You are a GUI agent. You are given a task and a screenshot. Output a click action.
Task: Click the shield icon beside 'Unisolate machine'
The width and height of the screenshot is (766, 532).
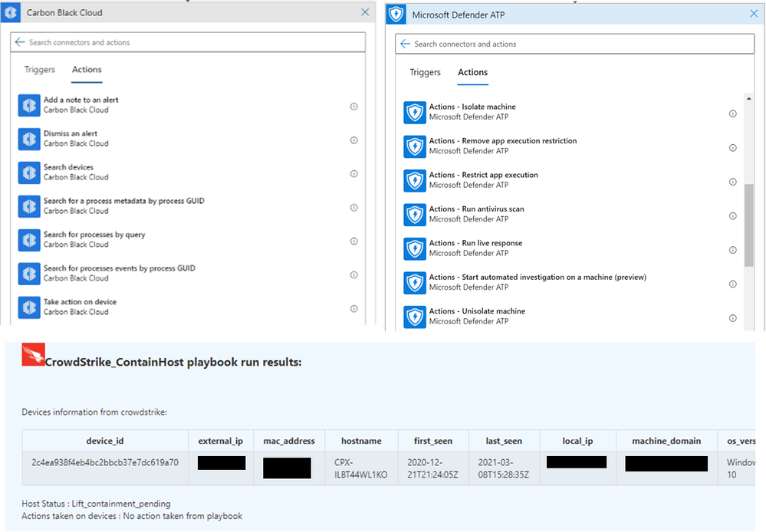point(415,317)
